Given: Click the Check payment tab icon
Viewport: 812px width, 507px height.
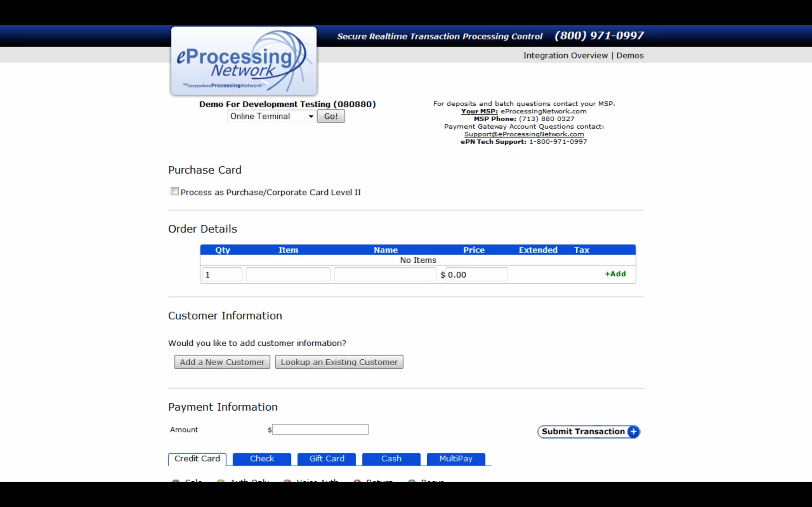Looking at the screenshot, I should [x=262, y=458].
